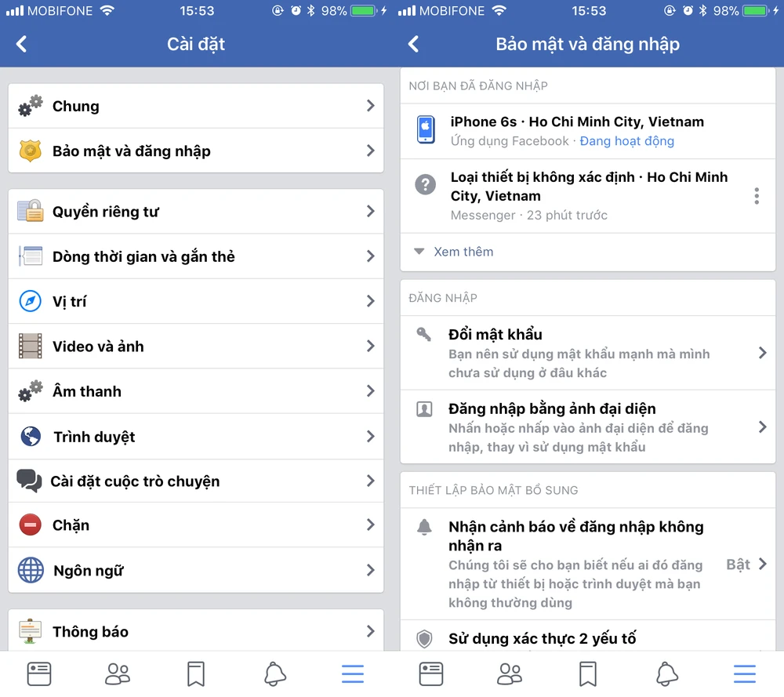This screenshot has width=784, height=697.
Task: Open Quyền riêng tư chevron
Action: (371, 212)
